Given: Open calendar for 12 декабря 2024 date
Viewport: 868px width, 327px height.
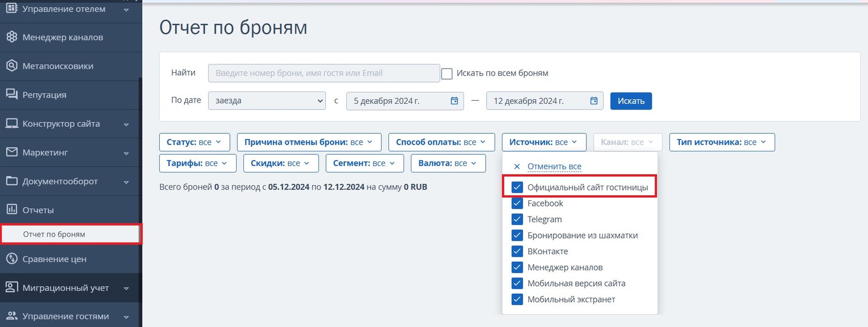Looking at the screenshot, I should 594,101.
